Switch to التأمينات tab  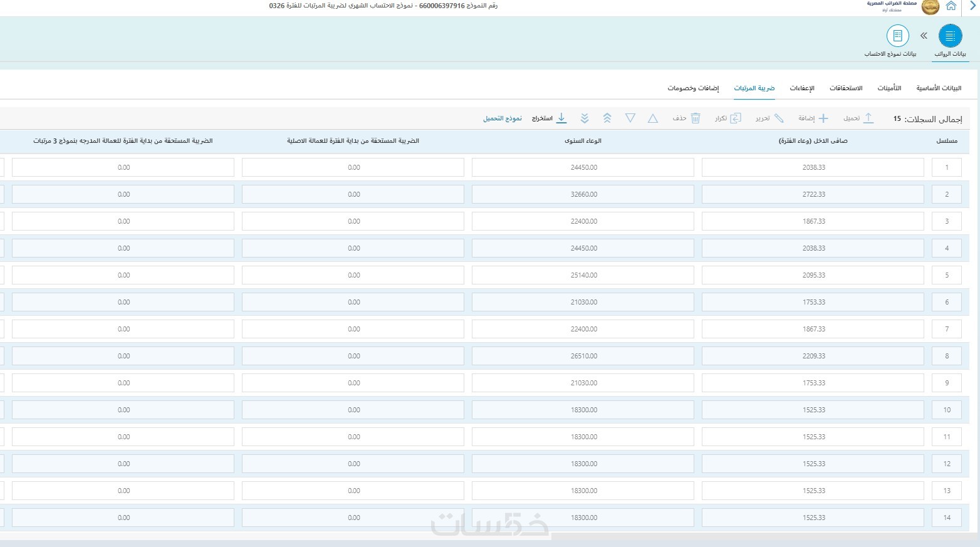[889, 88]
